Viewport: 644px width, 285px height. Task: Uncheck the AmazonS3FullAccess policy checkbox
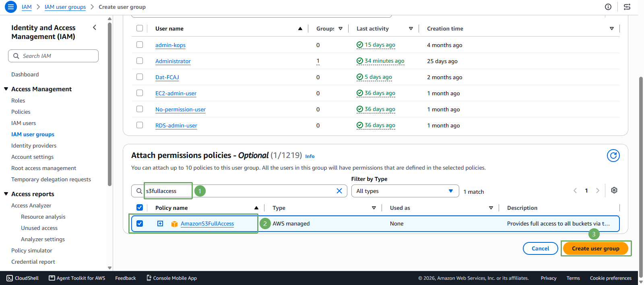[x=140, y=223]
